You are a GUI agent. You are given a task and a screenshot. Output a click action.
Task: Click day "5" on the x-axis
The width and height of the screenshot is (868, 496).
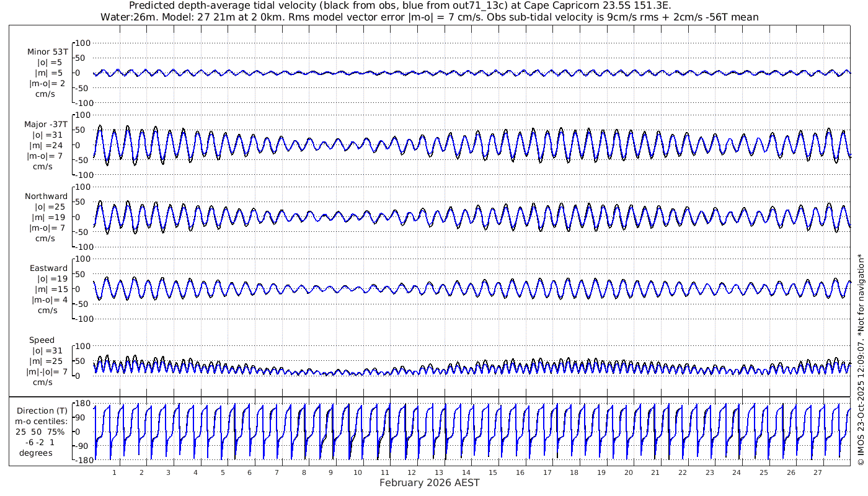point(223,472)
